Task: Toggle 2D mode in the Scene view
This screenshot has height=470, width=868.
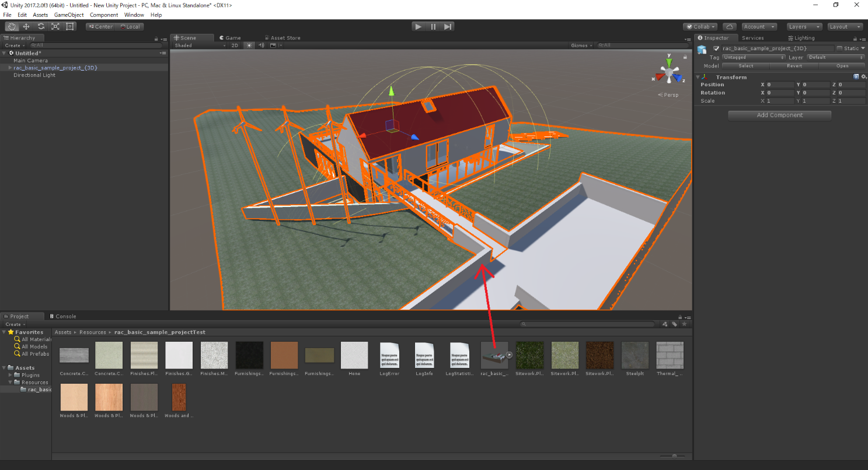Action: coord(235,45)
